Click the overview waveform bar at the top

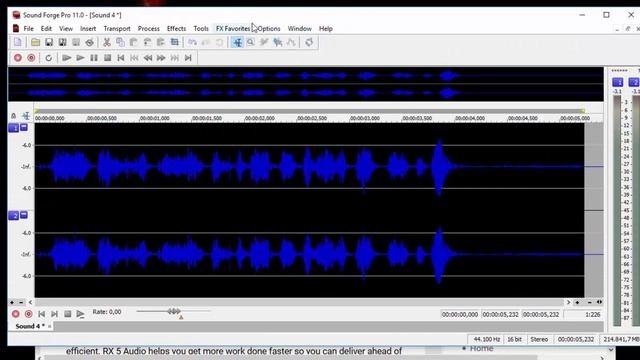306,84
